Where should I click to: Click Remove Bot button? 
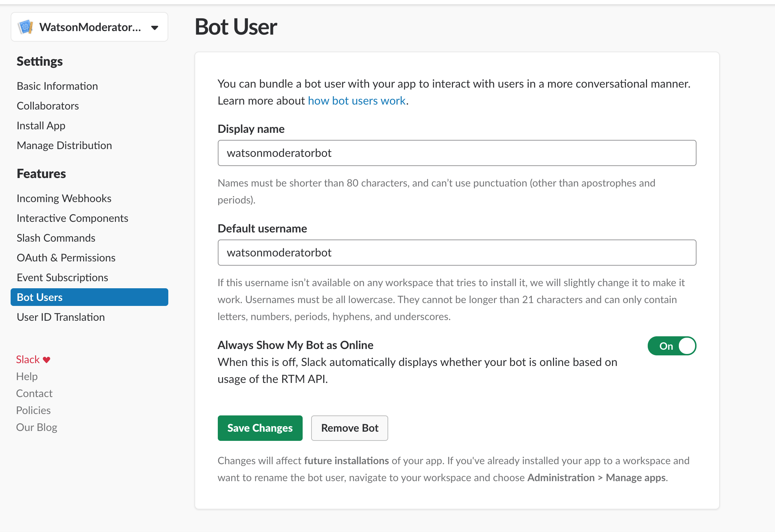click(349, 428)
